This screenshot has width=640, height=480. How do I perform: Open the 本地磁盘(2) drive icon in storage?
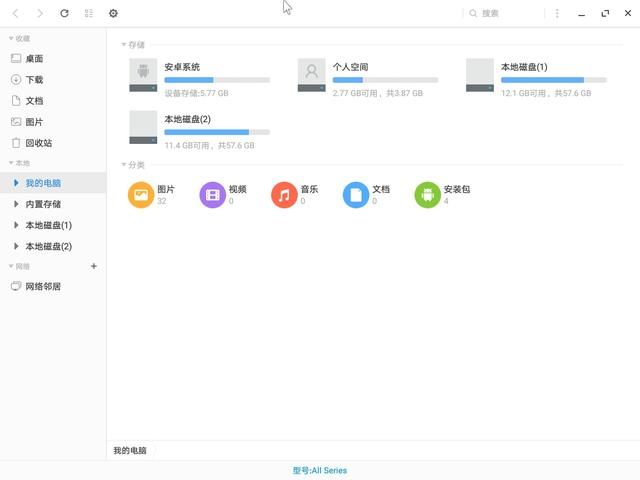click(143, 127)
